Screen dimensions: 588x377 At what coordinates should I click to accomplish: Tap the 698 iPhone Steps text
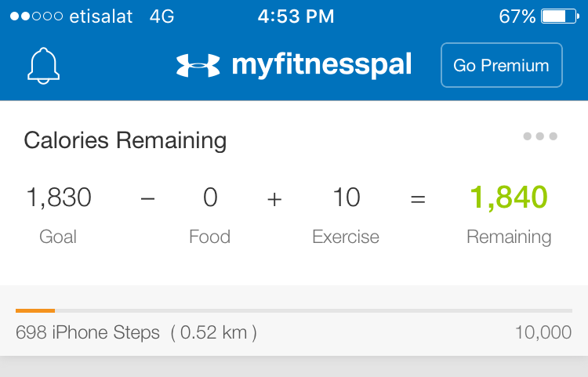click(x=88, y=332)
